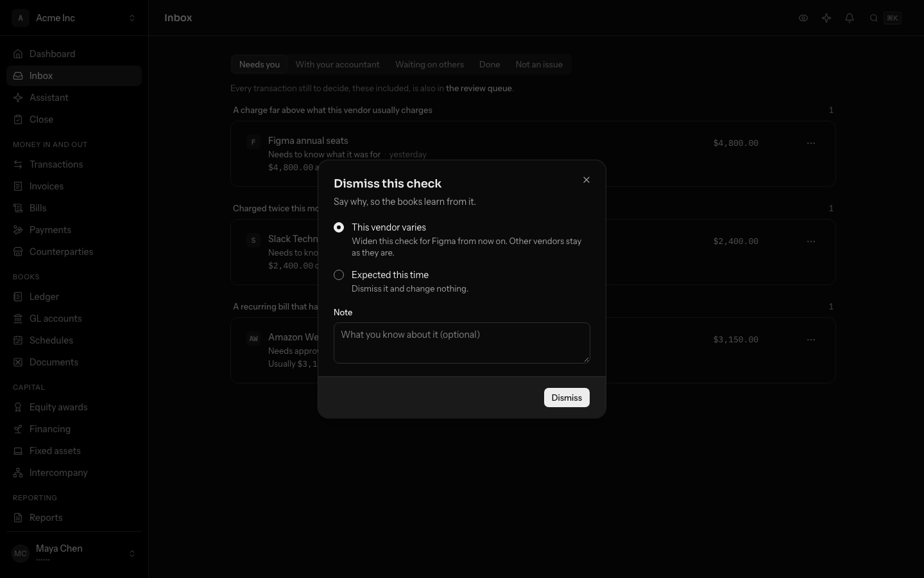This screenshot has width=924, height=578.
Task: Open the more options menu for Figma annual seats
Action: (x=811, y=143)
